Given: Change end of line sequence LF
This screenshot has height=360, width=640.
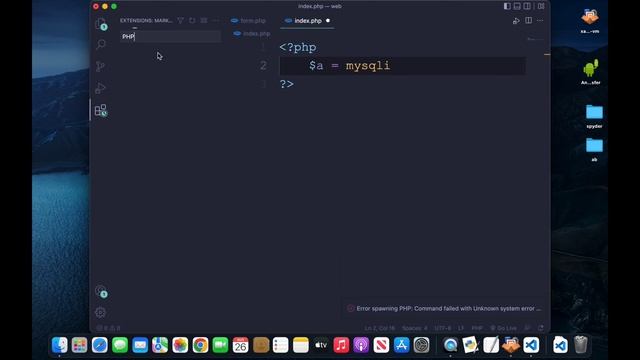Looking at the screenshot, I should pos(461,328).
